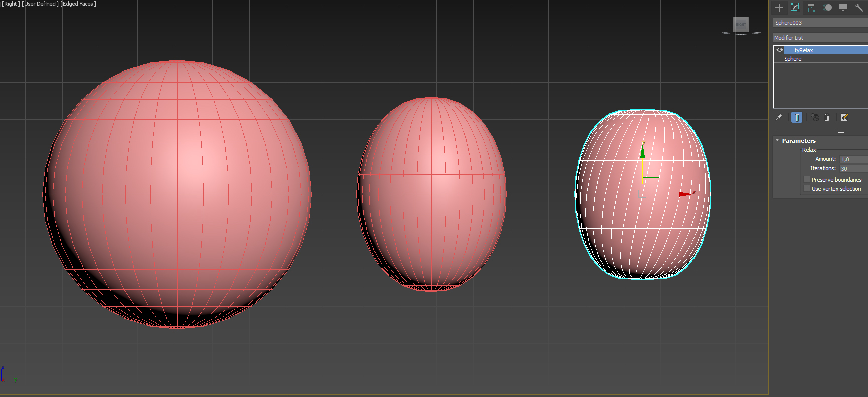This screenshot has width=868, height=397.
Task: Open the Modifier List dropdown
Action: pos(820,38)
